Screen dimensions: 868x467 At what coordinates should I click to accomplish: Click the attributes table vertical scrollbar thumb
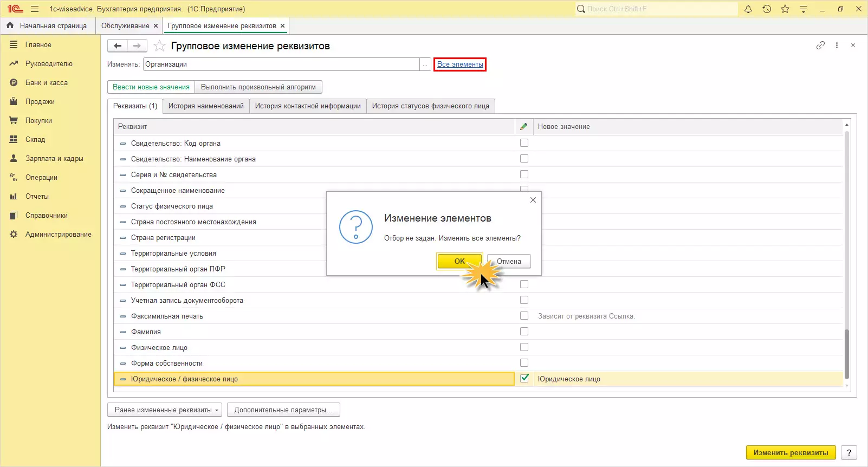coord(846,354)
